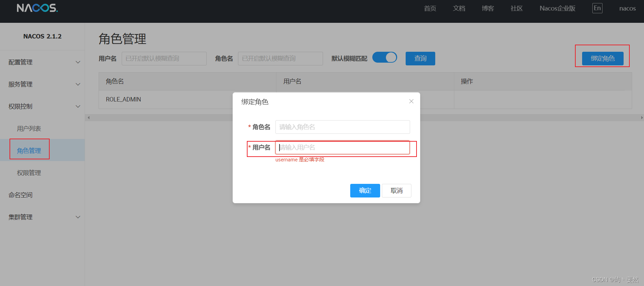Click the NACOS logo

tap(37, 8)
